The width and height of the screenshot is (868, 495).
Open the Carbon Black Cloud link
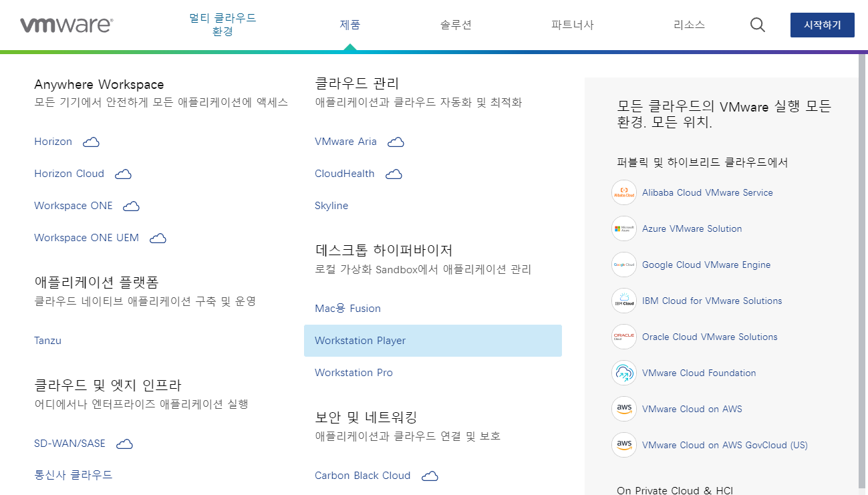(x=362, y=476)
